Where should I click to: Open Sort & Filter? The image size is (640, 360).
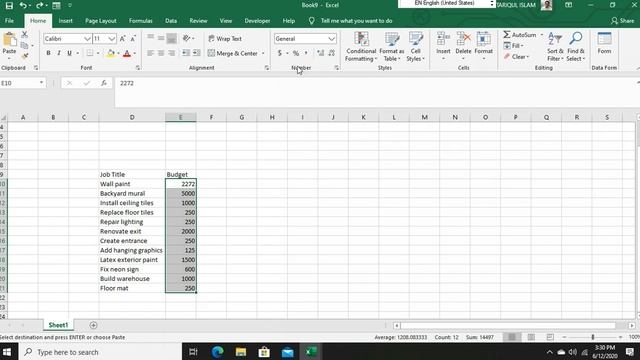click(555, 47)
